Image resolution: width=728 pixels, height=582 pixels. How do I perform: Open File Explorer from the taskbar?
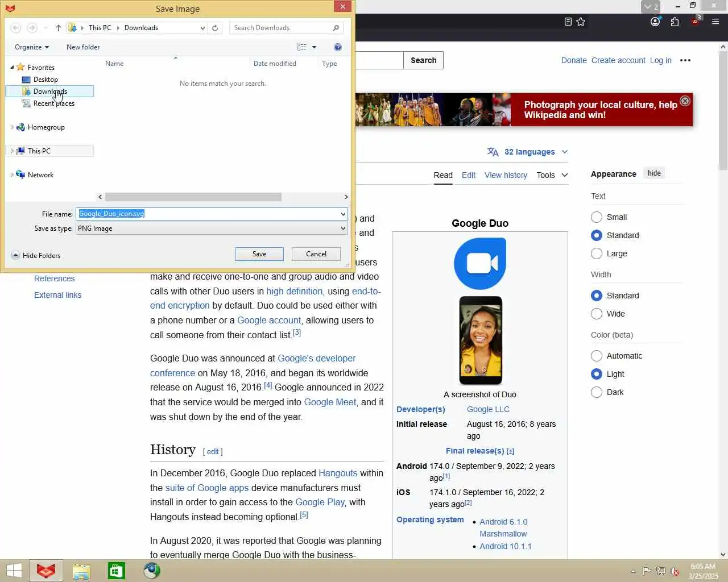pyautogui.click(x=81, y=571)
